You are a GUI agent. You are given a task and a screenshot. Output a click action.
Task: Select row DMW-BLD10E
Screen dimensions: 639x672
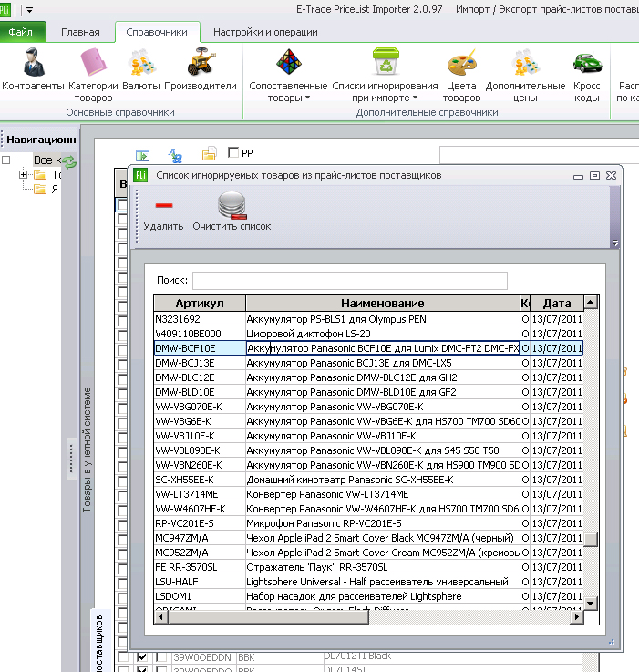click(x=368, y=392)
